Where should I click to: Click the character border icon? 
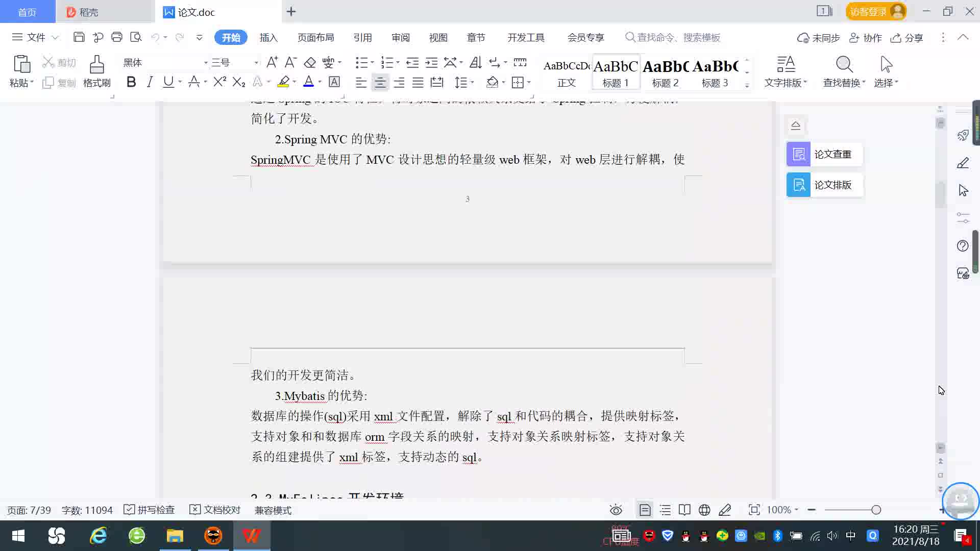click(334, 82)
